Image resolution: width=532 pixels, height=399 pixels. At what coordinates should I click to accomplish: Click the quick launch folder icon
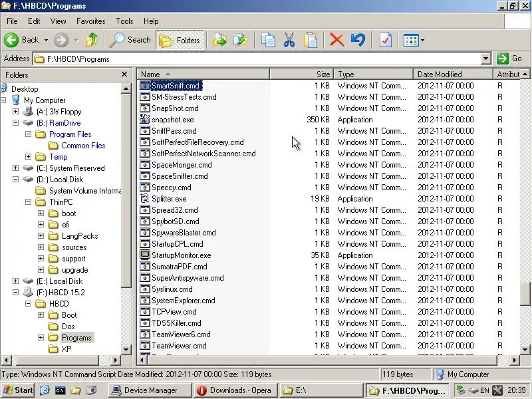[75, 390]
